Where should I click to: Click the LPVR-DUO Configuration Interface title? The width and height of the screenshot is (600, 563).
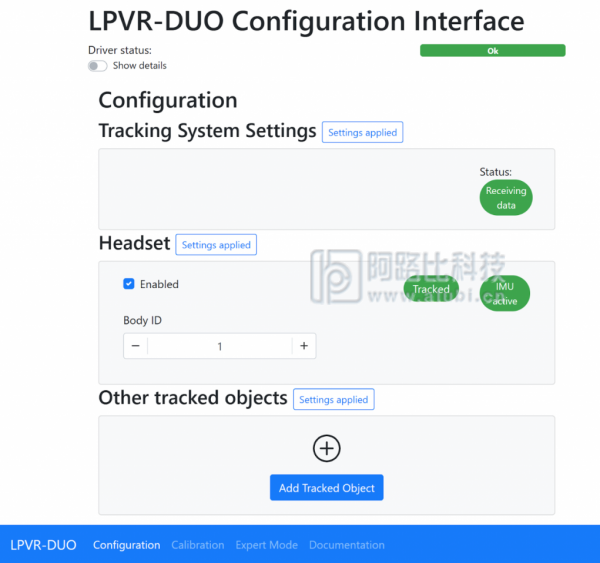pos(307,21)
